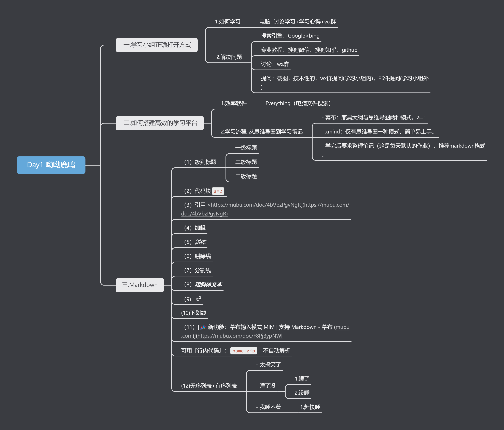Select '搜索引擎：Google>bing' node
Screen dimensions: 504x430
click(290, 36)
